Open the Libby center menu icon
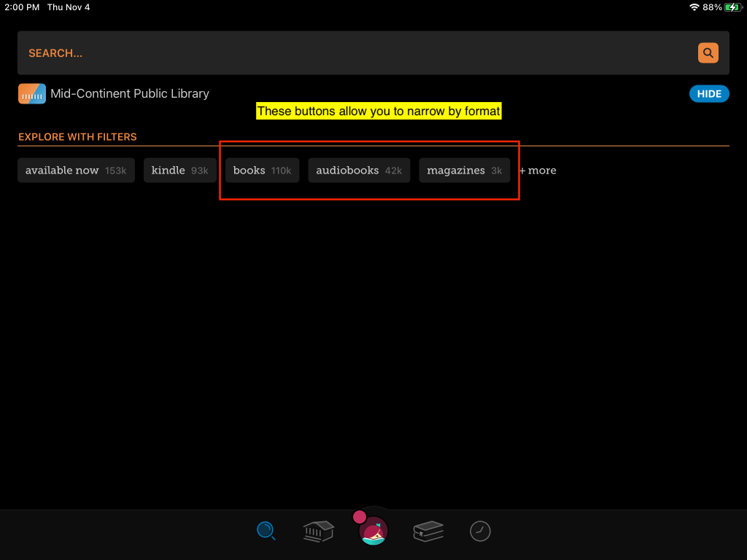This screenshot has height=560, width=747. tap(375, 531)
